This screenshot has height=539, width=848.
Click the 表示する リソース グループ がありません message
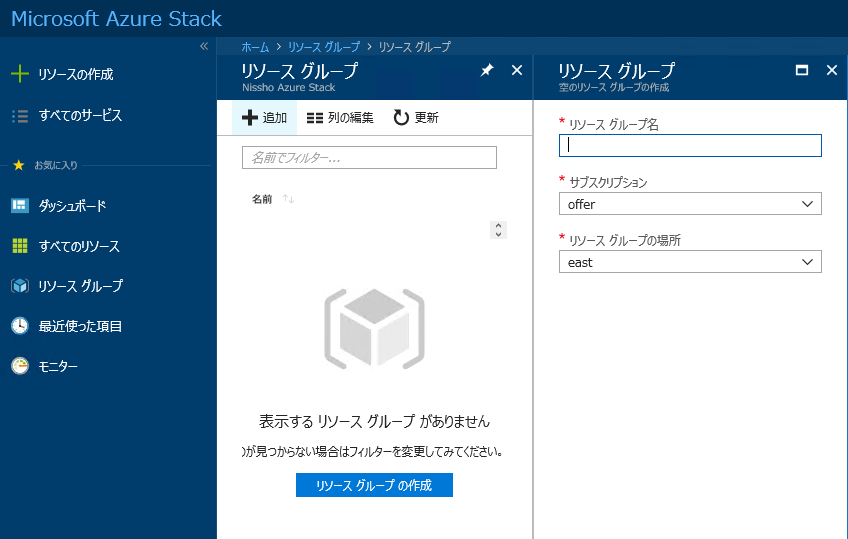tap(374, 421)
